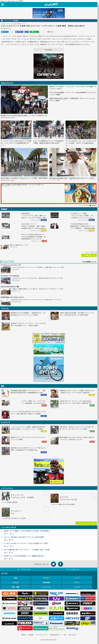The image size is (99, 644).
Task: Click ページトップへ link
Action: [73, 569]
